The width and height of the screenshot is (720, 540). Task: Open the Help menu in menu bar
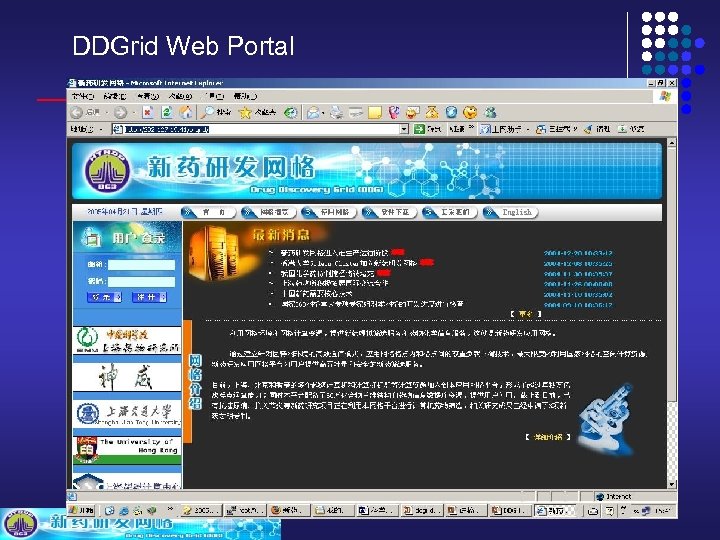[245, 96]
